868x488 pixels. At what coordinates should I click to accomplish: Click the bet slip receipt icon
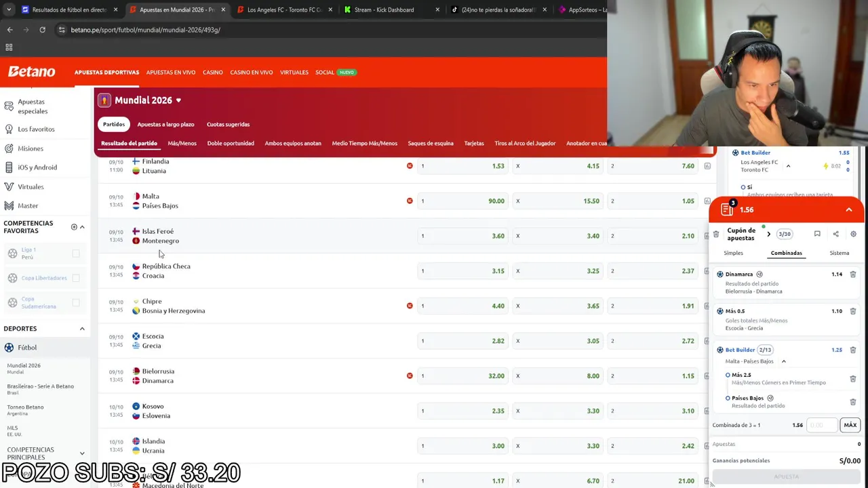tap(728, 209)
